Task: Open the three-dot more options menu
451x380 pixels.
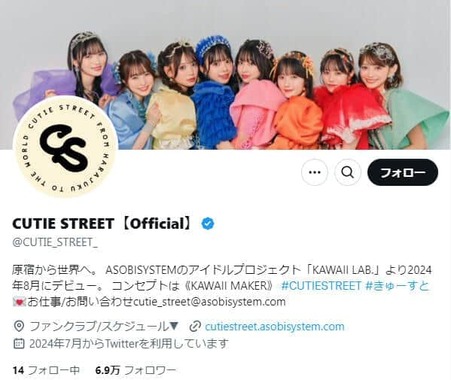Action: tap(315, 172)
